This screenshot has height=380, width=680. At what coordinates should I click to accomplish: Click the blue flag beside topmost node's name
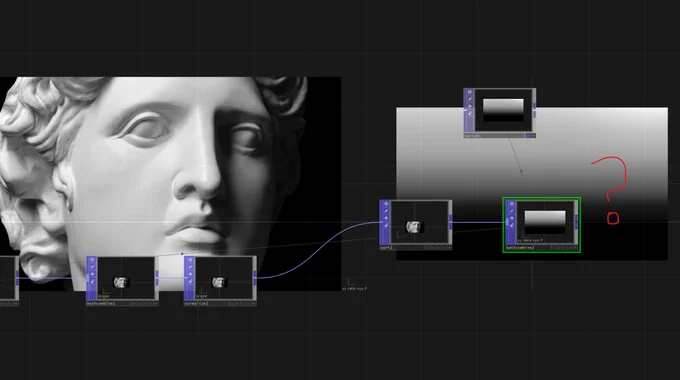[x=528, y=136]
